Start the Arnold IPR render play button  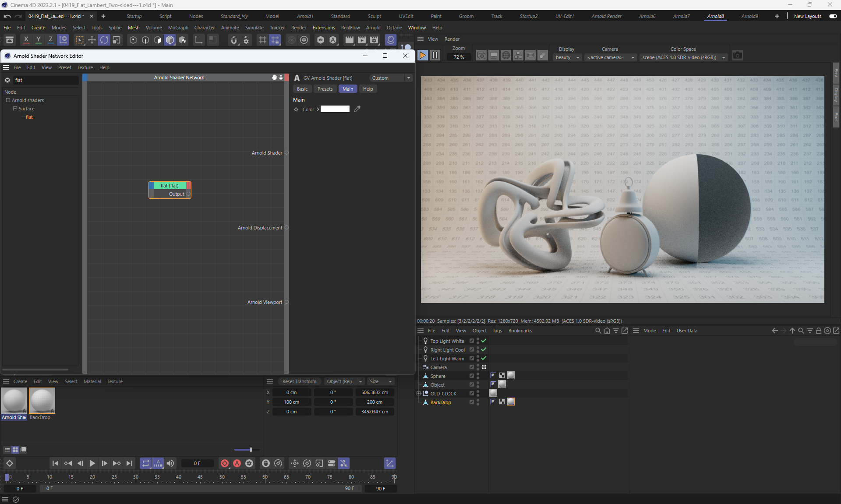click(x=423, y=55)
